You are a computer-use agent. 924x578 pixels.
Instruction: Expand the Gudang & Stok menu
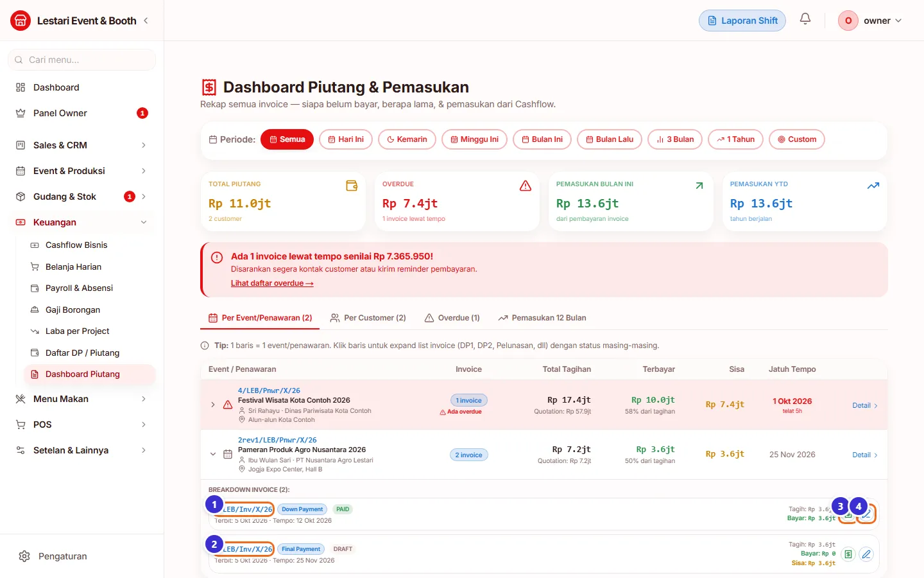(x=82, y=197)
